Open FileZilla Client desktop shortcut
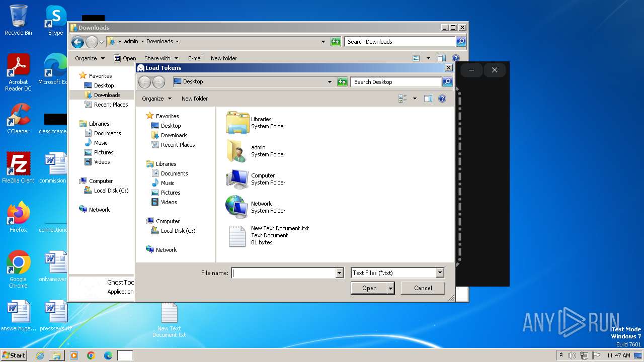This screenshot has height=362, width=644. pyautogui.click(x=18, y=168)
